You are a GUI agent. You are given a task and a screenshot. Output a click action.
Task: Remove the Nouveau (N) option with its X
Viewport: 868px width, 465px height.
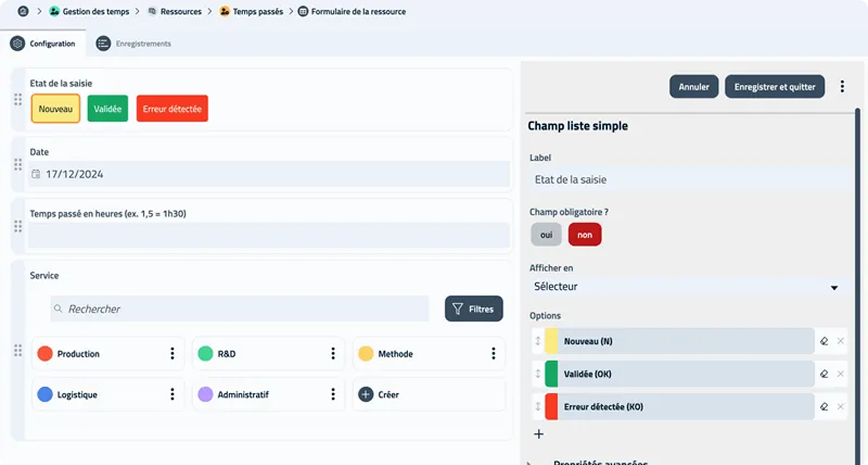[x=841, y=341]
